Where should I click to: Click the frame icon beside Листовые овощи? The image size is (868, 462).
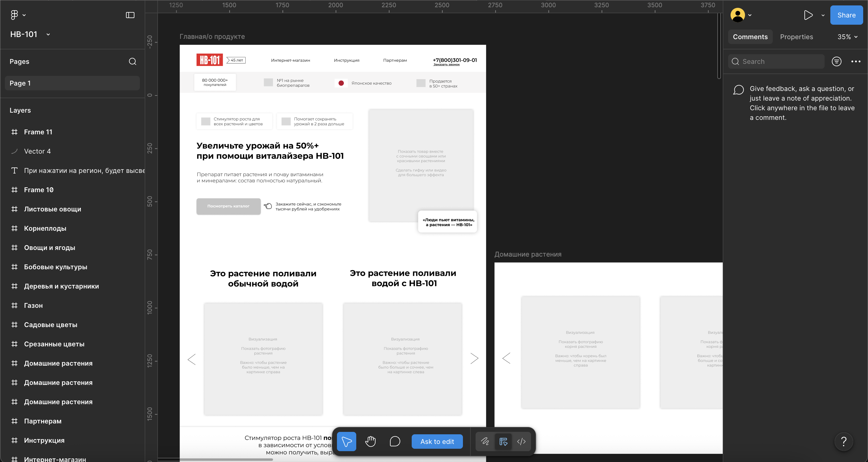[x=14, y=209]
